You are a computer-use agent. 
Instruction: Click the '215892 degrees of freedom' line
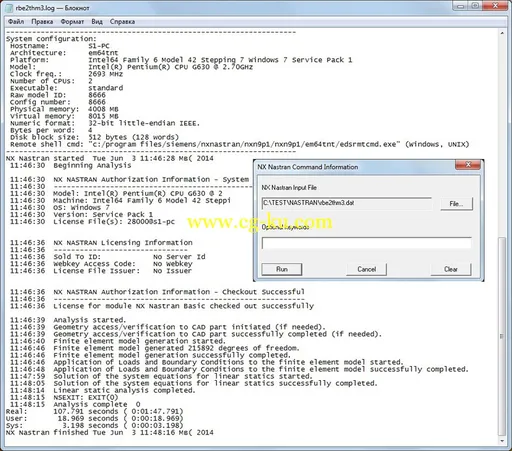tap(155, 348)
